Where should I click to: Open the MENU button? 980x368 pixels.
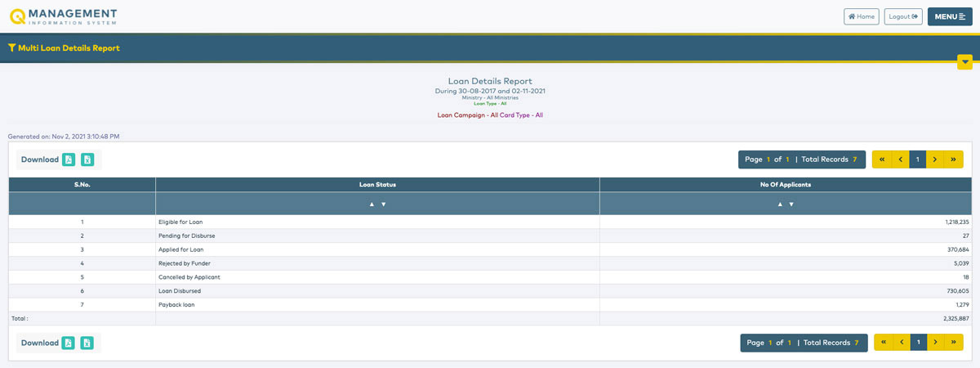(x=950, y=16)
